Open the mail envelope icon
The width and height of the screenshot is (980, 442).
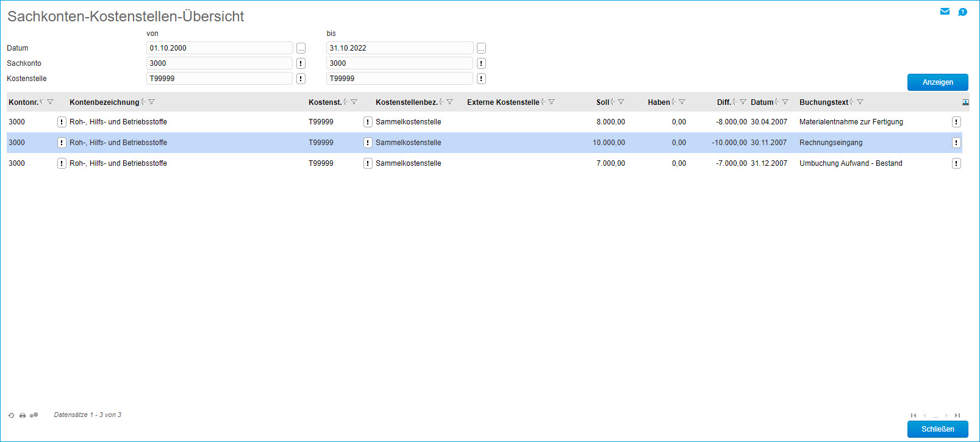tap(945, 12)
